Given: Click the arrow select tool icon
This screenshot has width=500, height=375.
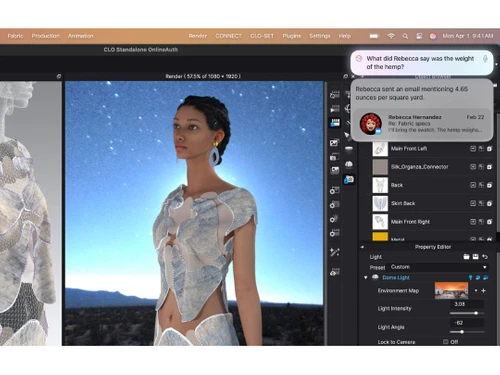Looking at the screenshot, I should [347, 135].
